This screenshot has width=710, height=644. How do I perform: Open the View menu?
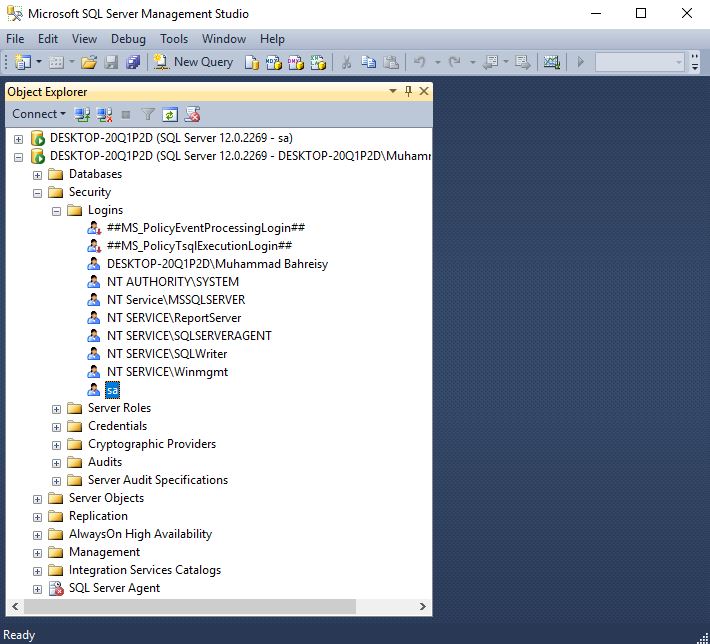pos(84,39)
